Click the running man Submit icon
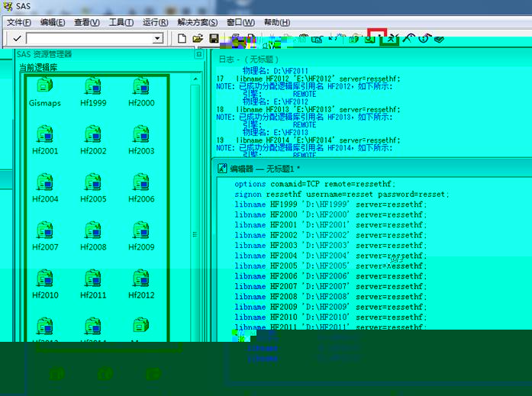The height and width of the screenshot is (396, 532). click(x=392, y=39)
